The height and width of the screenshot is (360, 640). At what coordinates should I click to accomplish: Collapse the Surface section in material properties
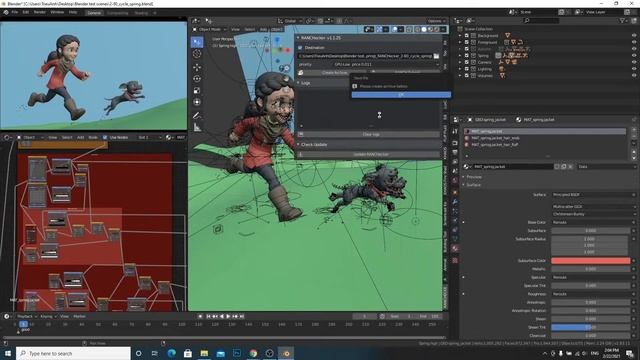pyautogui.click(x=472, y=185)
